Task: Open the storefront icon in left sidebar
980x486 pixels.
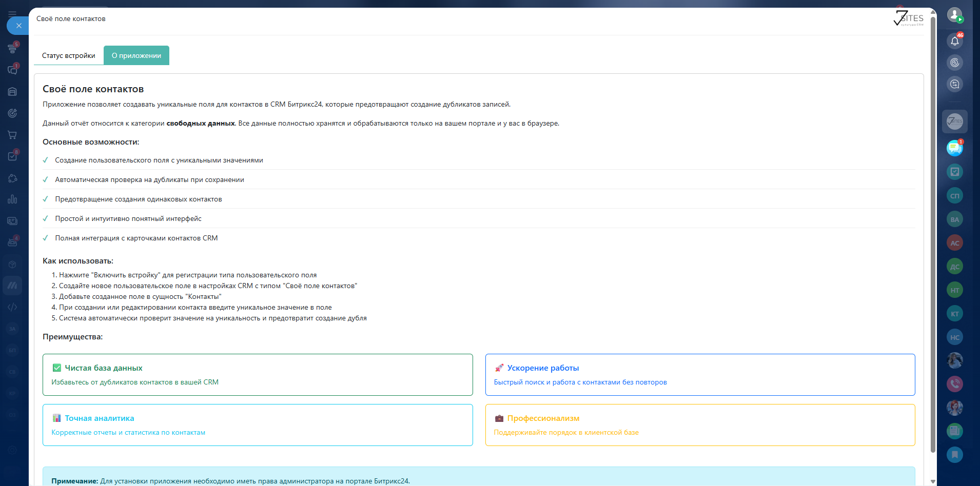Action: pos(12,92)
